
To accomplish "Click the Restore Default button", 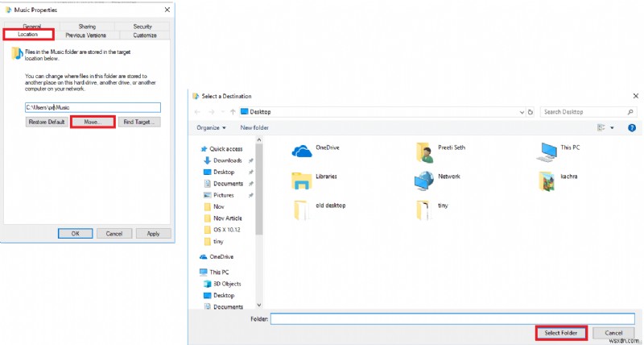I will [47, 123].
